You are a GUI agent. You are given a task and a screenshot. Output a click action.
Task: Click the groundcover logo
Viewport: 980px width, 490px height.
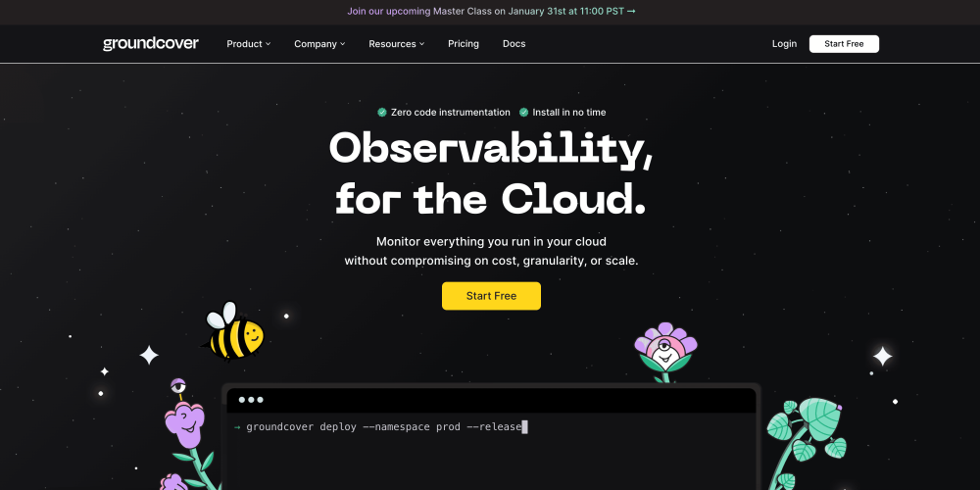(151, 44)
